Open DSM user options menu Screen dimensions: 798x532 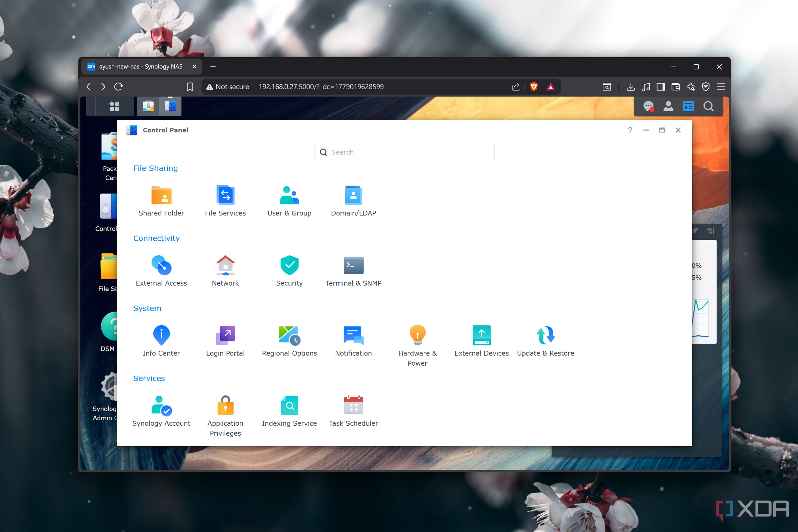click(668, 107)
